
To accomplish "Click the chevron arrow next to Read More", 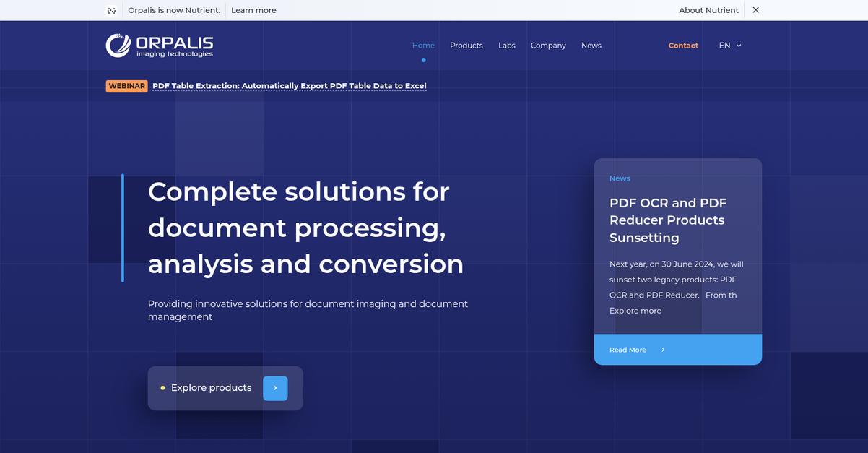I will (663, 350).
